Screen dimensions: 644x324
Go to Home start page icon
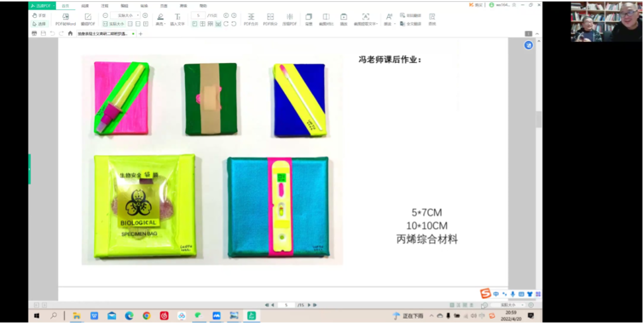pos(70,34)
